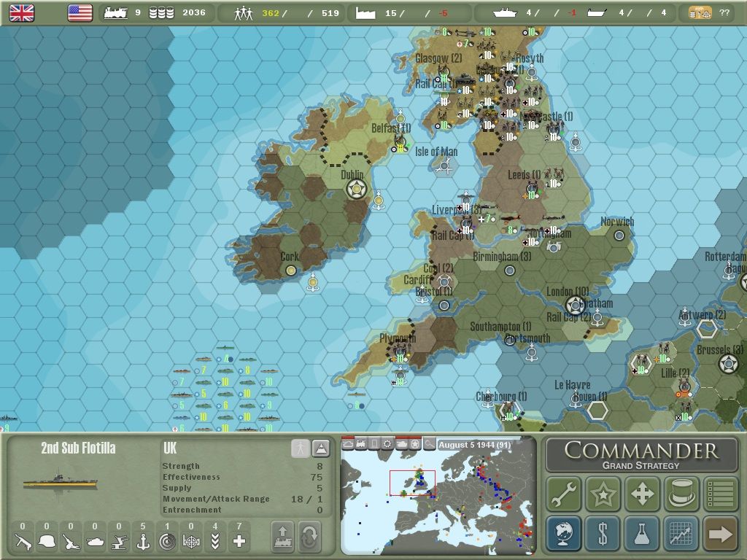Click the "Southampton (1)" city label
Screen dimensions: 747x560
(x=500, y=327)
